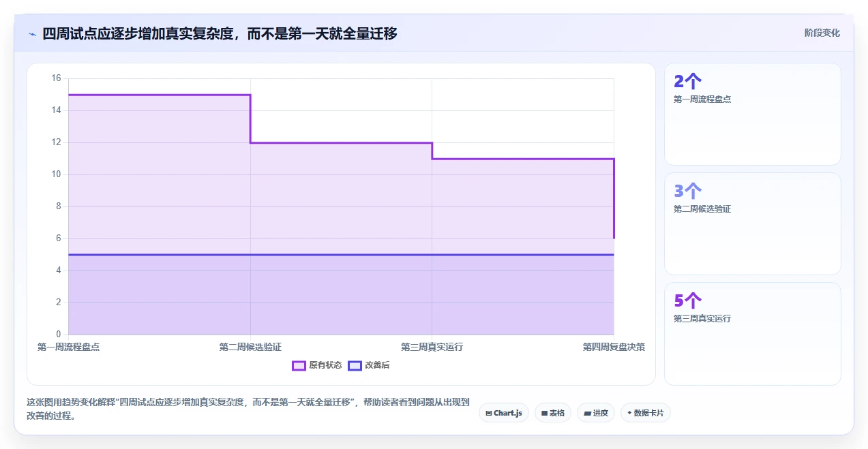Click the sparkle icon in the 数据卡片 chip
This screenshot has width=868, height=449.
coord(629,414)
